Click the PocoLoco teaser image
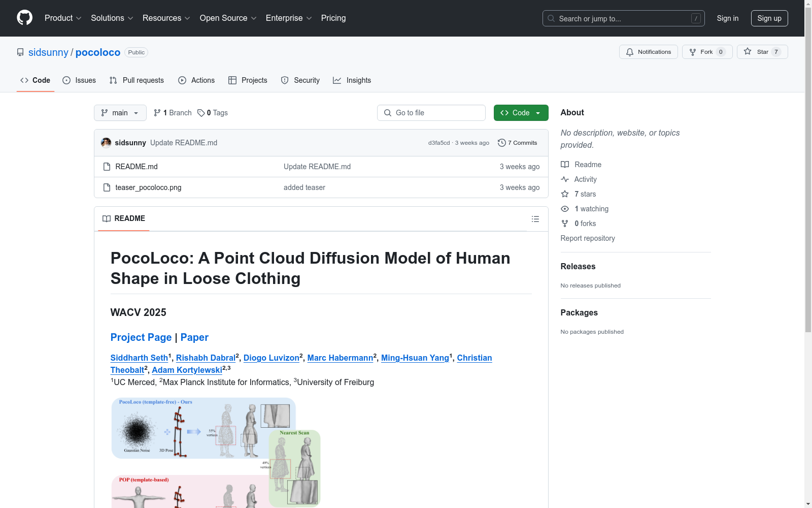This screenshot has width=812, height=508. coord(216,452)
